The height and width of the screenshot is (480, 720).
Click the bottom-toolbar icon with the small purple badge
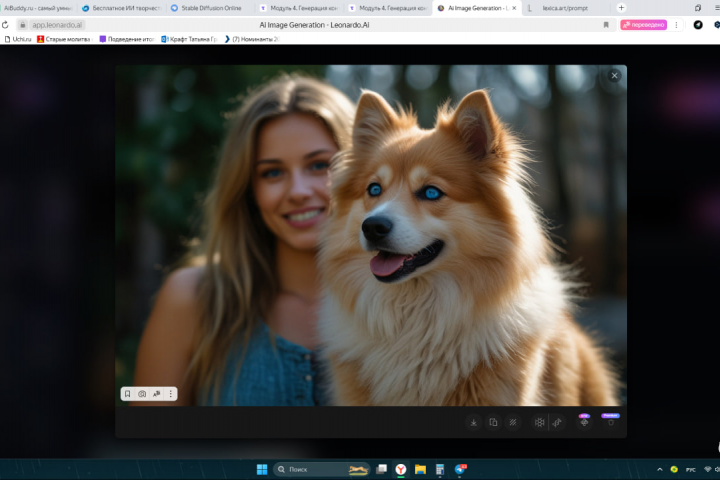click(584, 421)
